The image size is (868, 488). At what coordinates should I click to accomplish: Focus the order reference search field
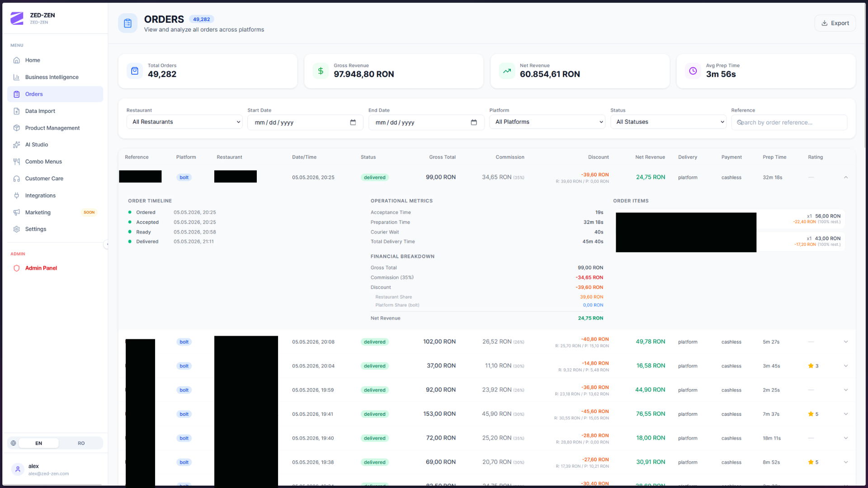(x=789, y=122)
